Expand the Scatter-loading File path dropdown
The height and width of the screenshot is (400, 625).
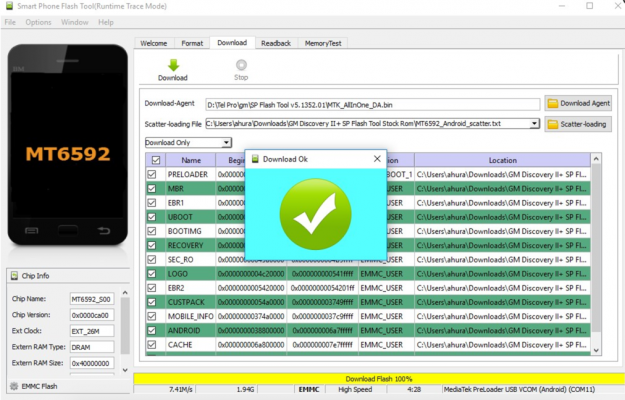[x=535, y=124]
